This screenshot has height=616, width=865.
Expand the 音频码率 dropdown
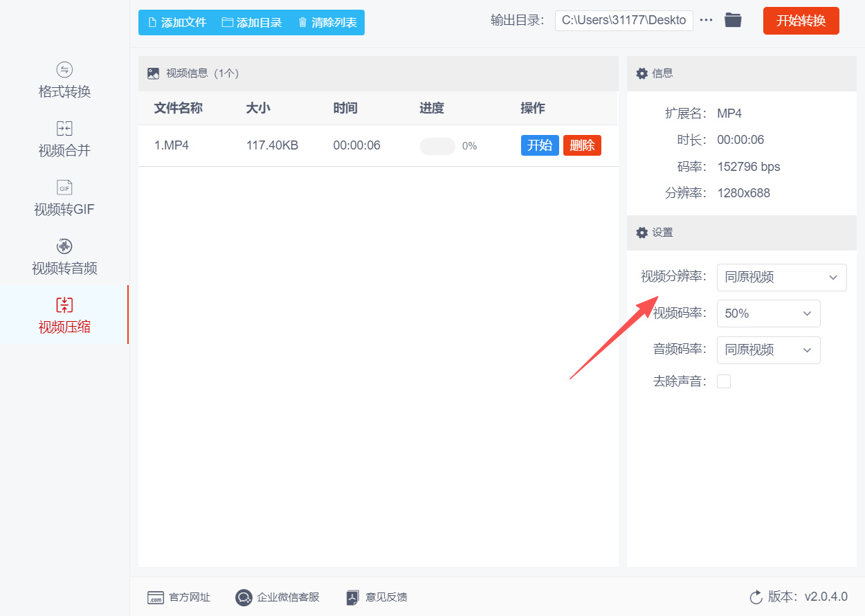[768, 350]
